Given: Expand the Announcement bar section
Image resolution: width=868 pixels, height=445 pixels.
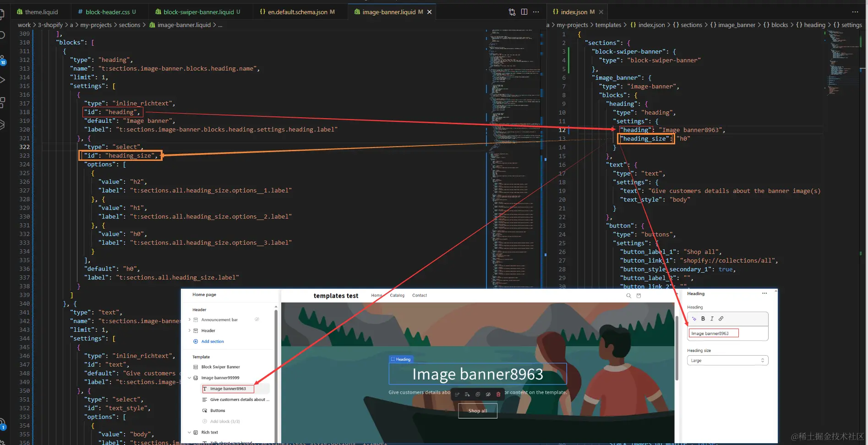Looking at the screenshot, I should (189, 320).
